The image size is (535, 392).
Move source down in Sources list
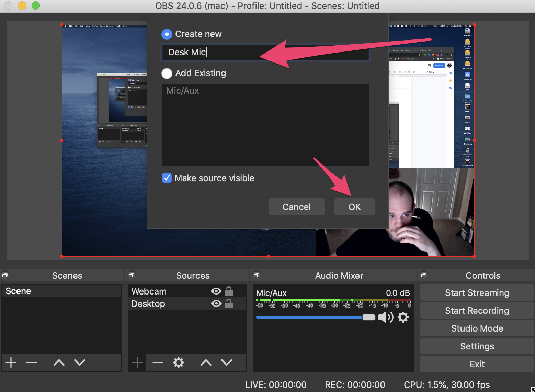(x=227, y=362)
